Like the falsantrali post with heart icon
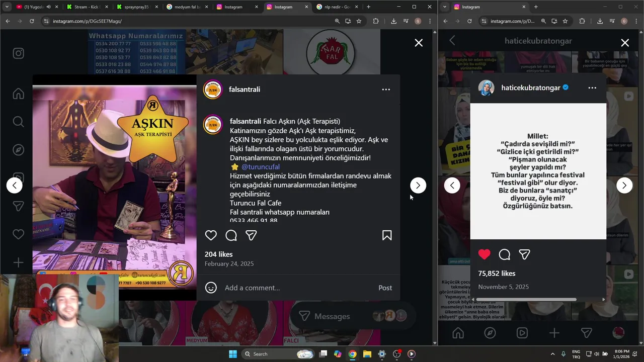The width and height of the screenshot is (644, 362). [211, 235]
